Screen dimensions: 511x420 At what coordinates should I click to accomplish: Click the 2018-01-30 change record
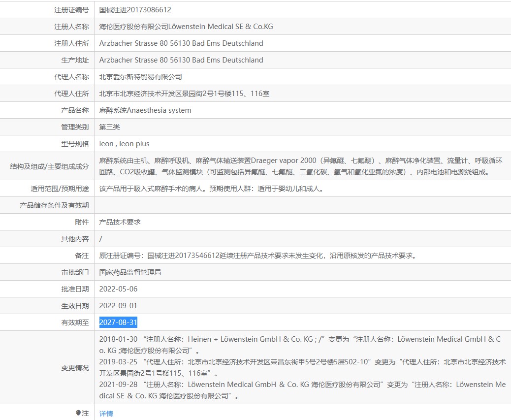coord(300,345)
